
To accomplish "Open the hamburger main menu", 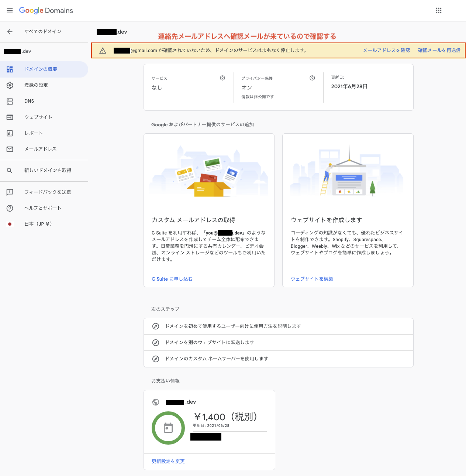I will coord(10,10).
